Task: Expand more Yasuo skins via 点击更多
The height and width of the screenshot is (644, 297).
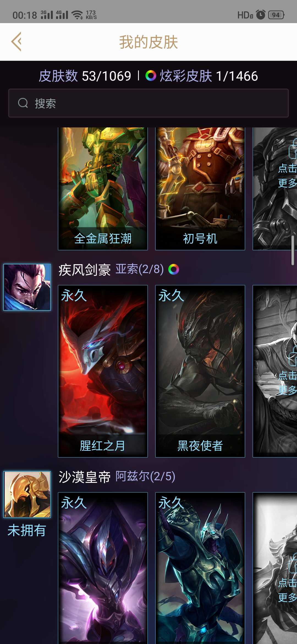Action: click(x=287, y=382)
